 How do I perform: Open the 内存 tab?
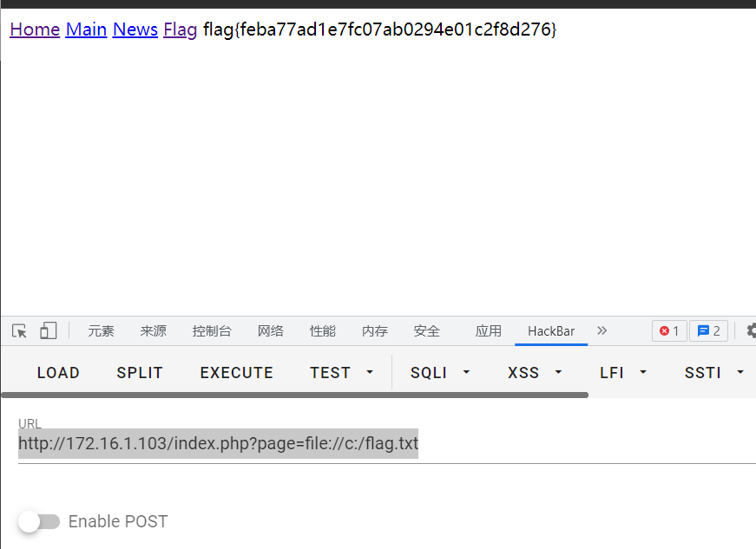(375, 330)
